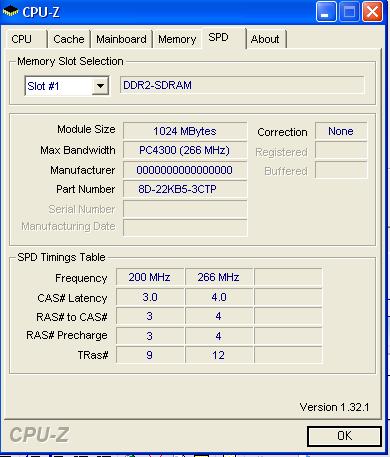Select the Module Size 1024 MBytes field

point(185,131)
